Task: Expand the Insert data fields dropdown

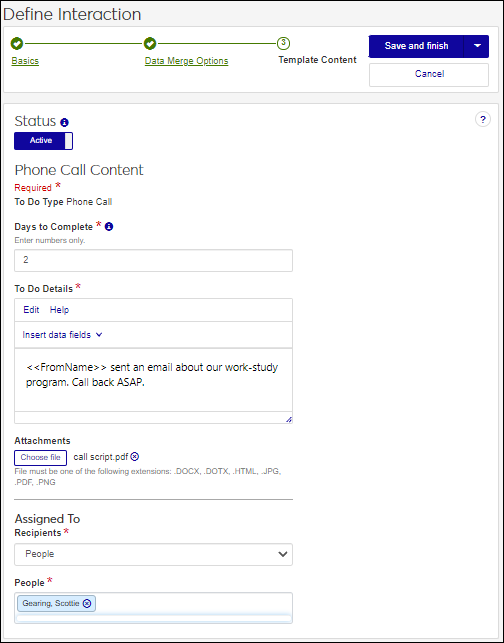Action: 62,335
